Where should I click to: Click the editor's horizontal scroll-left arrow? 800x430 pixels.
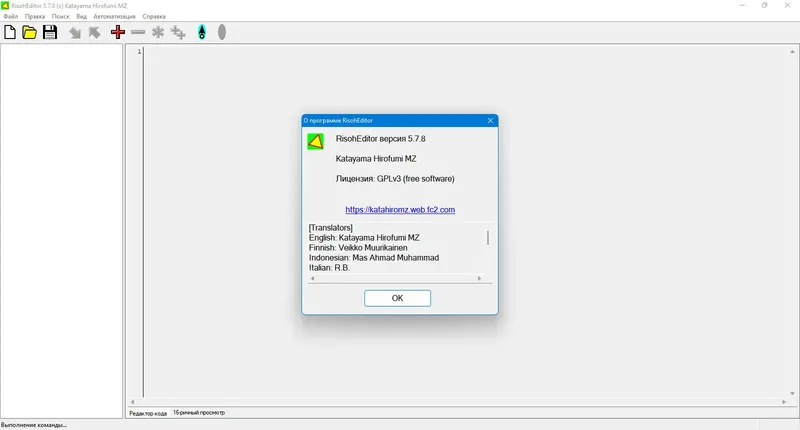tap(132, 402)
